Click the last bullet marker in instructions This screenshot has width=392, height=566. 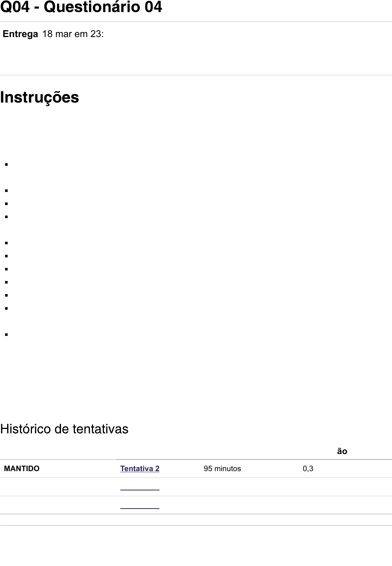(7, 334)
